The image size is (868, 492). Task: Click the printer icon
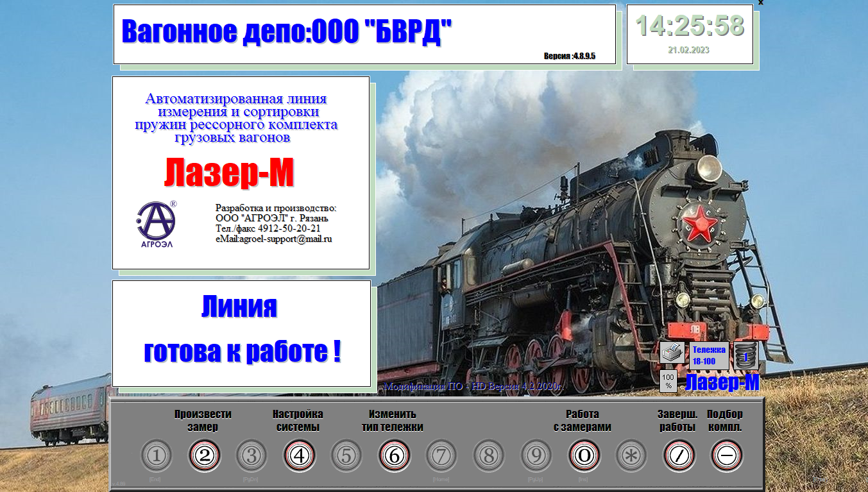coord(672,352)
